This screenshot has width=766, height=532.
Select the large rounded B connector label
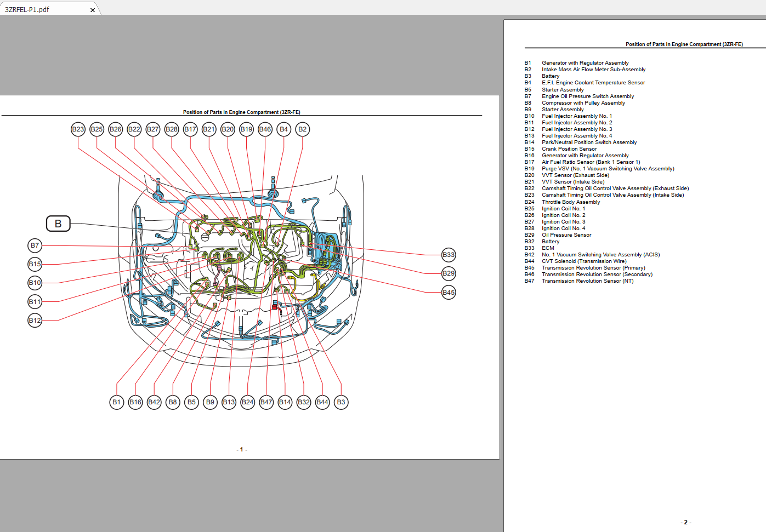coord(58,224)
